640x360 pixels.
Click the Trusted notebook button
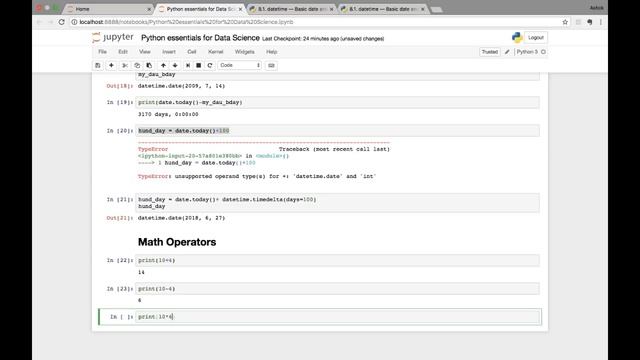click(x=489, y=52)
